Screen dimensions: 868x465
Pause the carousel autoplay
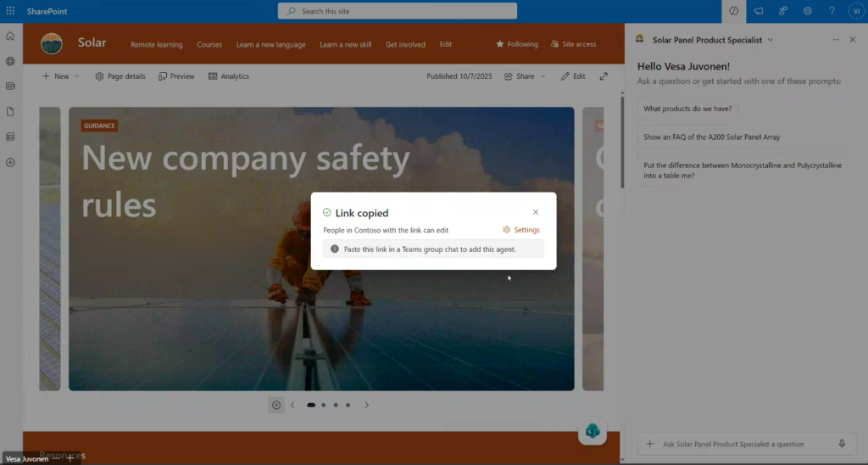pos(275,406)
